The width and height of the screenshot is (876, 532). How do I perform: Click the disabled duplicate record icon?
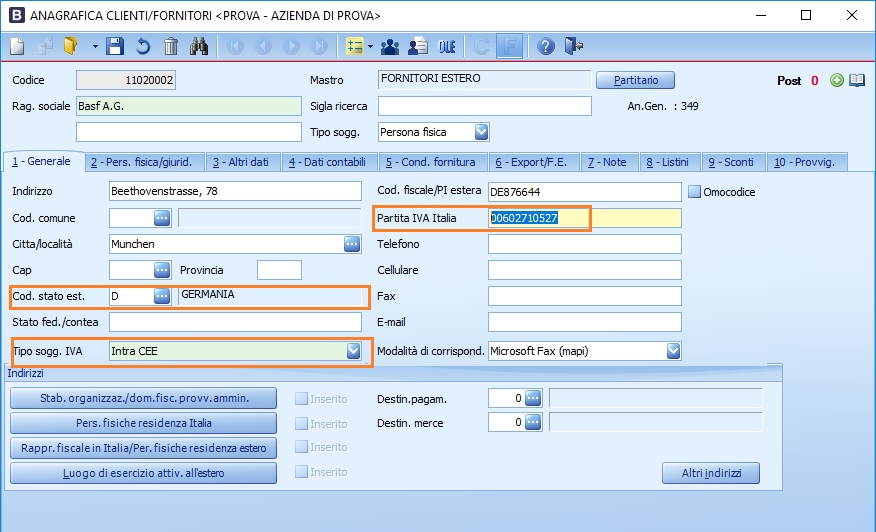[x=45, y=46]
